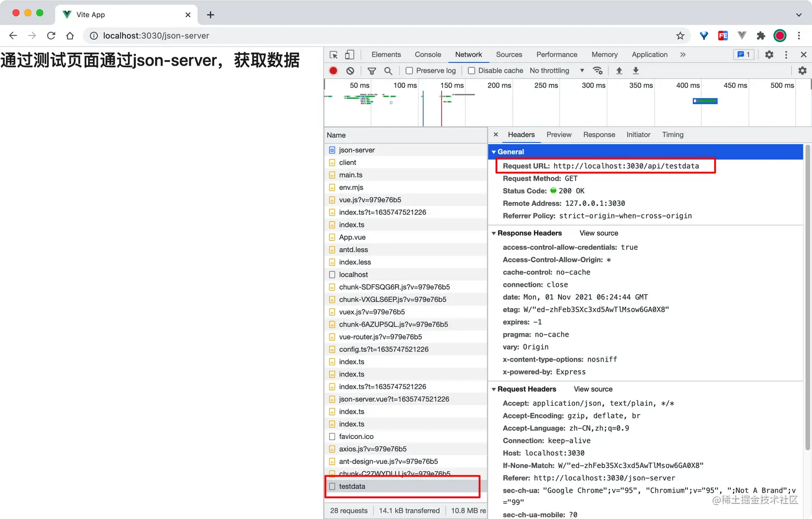Switch to the Application panel
The height and width of the screenshot is (519, 812).
pyautogui.click(x=650, y=55)
